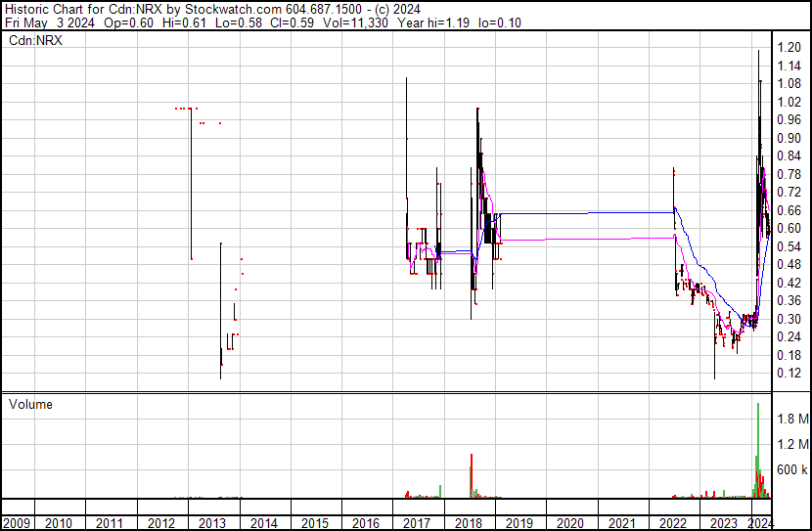
Task: Click the Op=0.60 open value in header
Action: pos(128,22)
